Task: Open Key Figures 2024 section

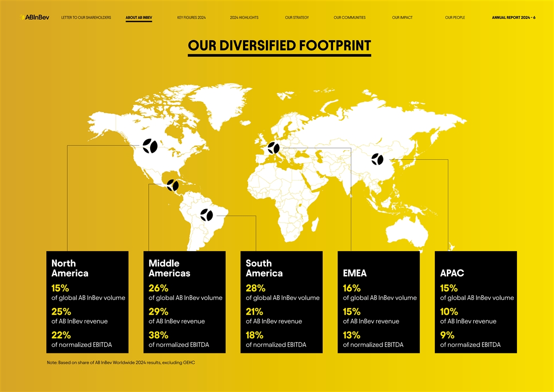Action: [x=191, y=17]
